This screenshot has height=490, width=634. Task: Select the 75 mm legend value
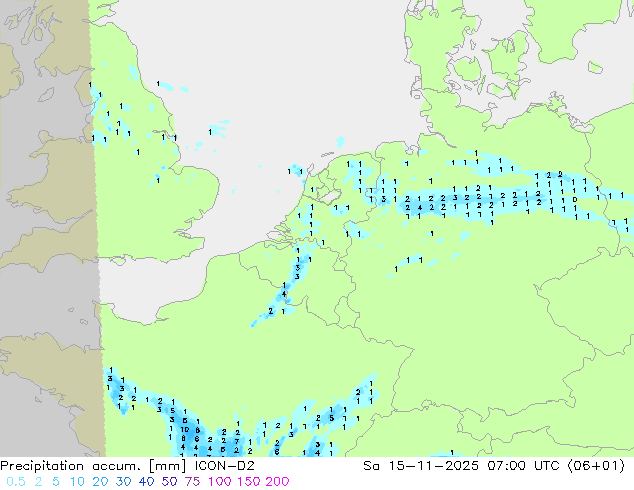192,482
